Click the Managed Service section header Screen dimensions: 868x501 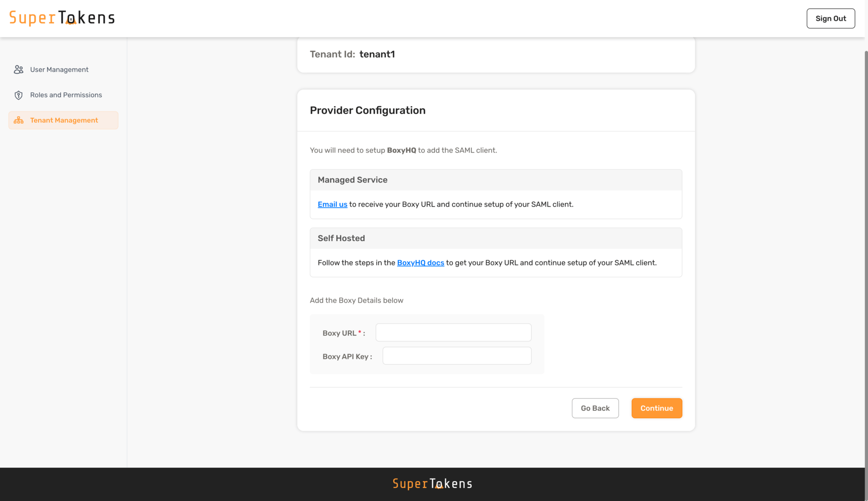(x=352, y=180)
